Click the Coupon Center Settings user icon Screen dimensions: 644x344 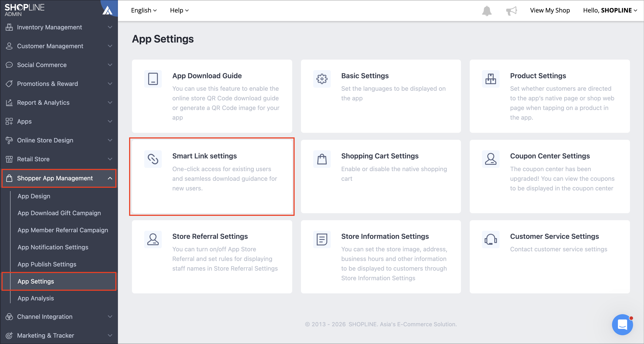pos(491,159)
